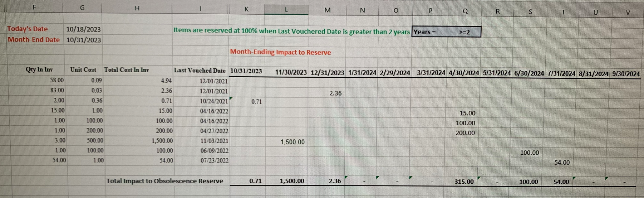Click the 1/31/2024 month-ending header

tap(362, 73)
